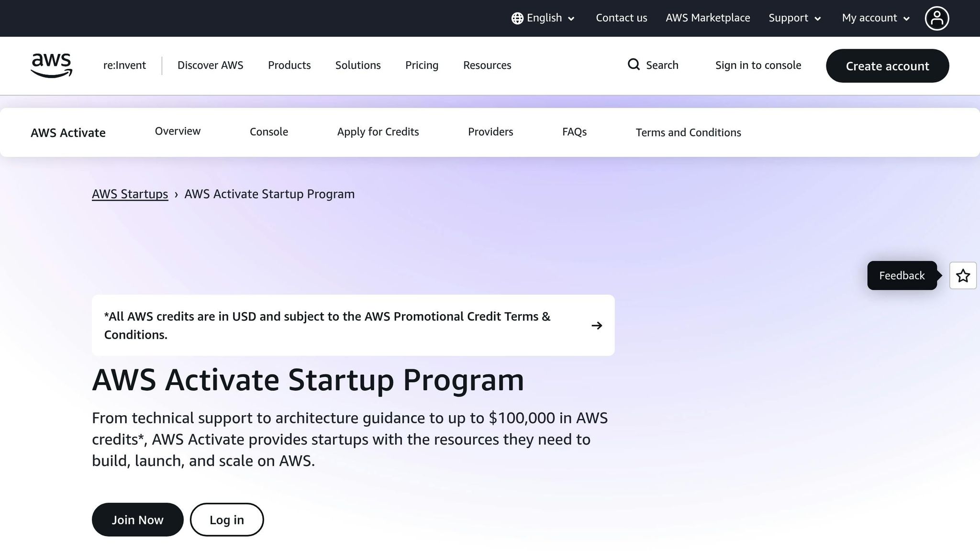Open the Solutions menu
This screenshot has width=980, height=551.
coord(357,65)
